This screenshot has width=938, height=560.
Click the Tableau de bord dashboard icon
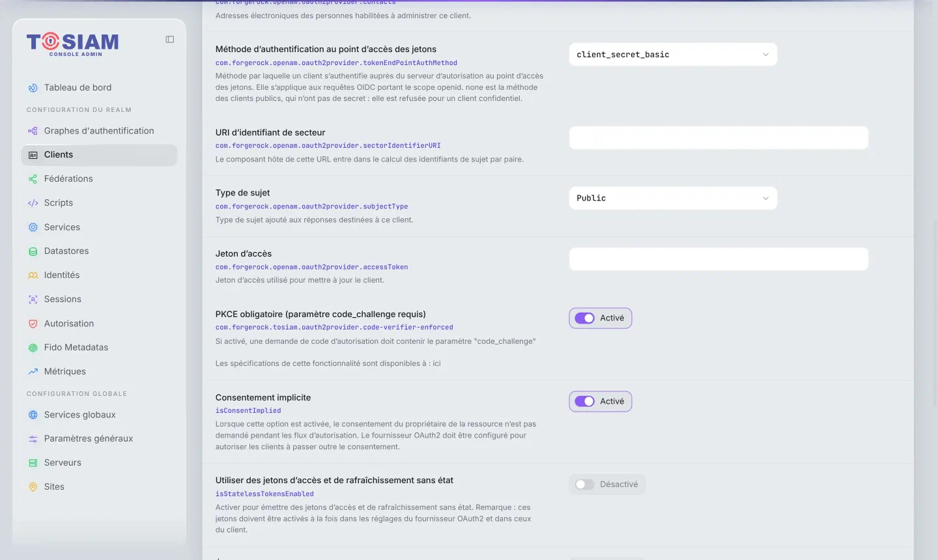tap(33, 88)
